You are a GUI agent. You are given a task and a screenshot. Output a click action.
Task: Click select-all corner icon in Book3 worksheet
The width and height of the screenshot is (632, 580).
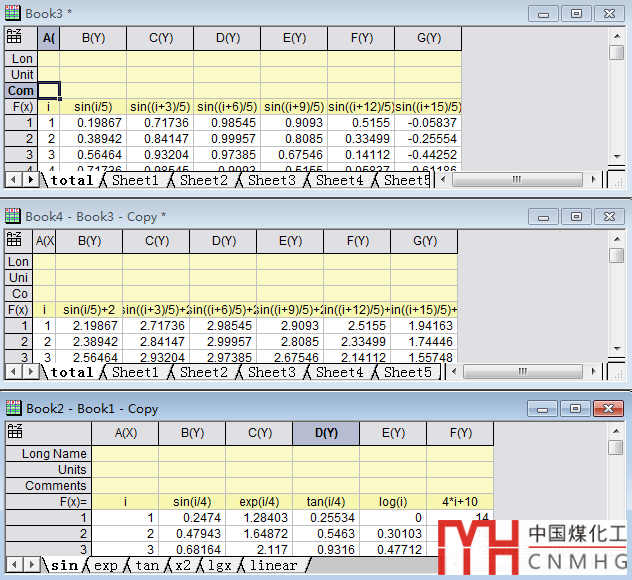click(x=14, y=38)
